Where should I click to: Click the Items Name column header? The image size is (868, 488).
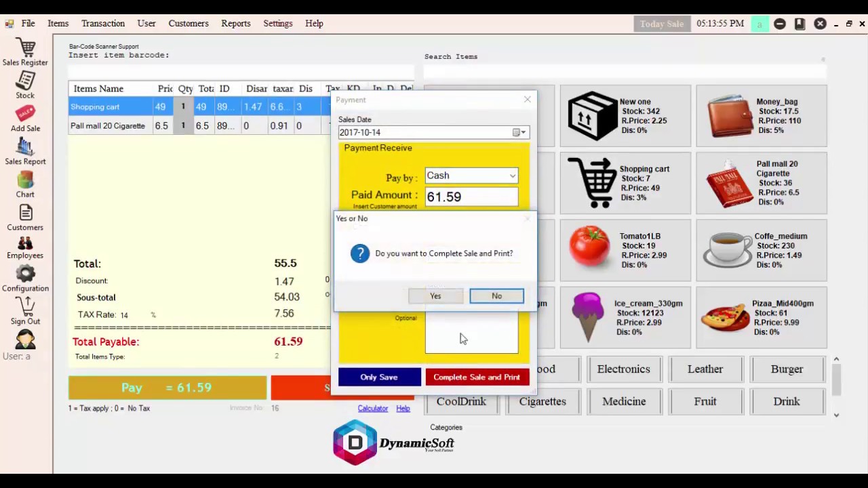click(x=111, y=89)
